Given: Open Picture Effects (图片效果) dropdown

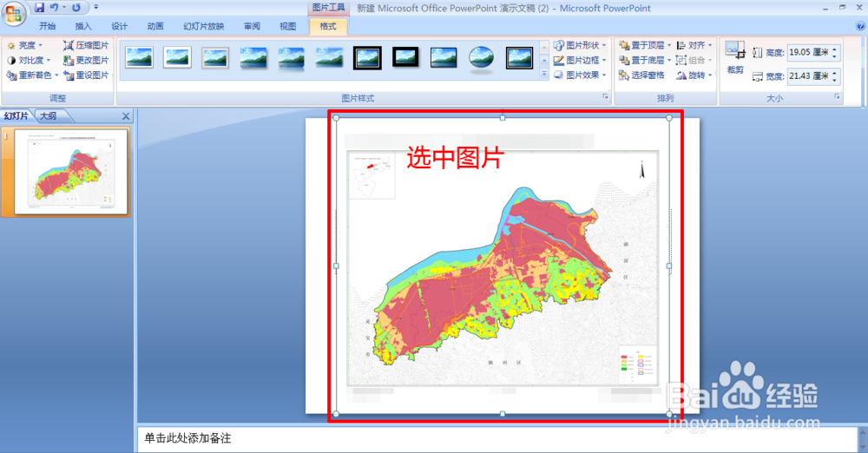Looking at the screenshot, I should pyautogui.click(x=580, y=75).
